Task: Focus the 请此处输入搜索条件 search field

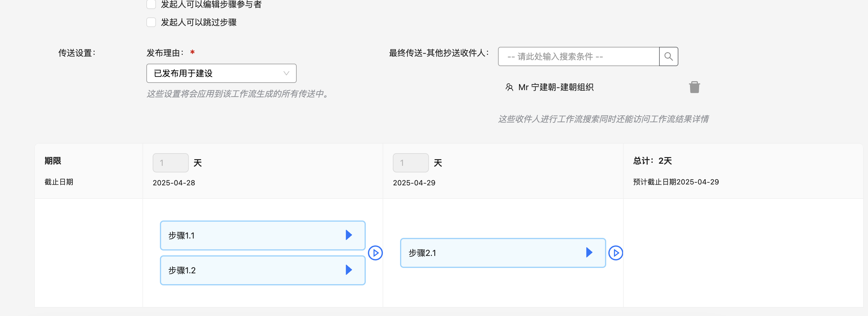Action: 578,56
